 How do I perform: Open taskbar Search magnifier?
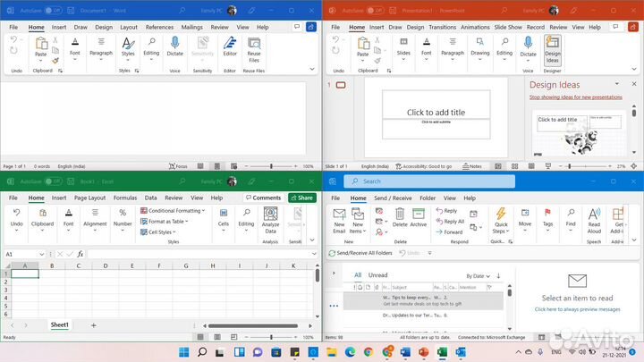tap(201, 352)
